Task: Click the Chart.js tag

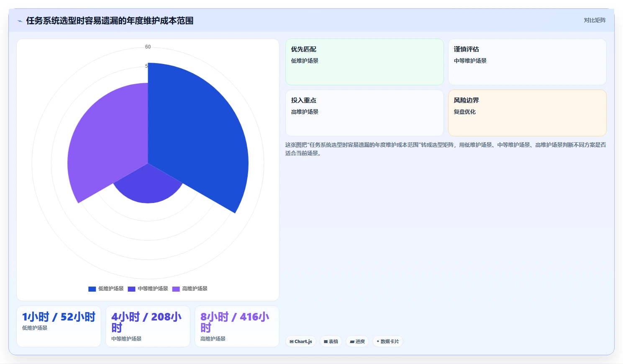Action: click(301, 341)
